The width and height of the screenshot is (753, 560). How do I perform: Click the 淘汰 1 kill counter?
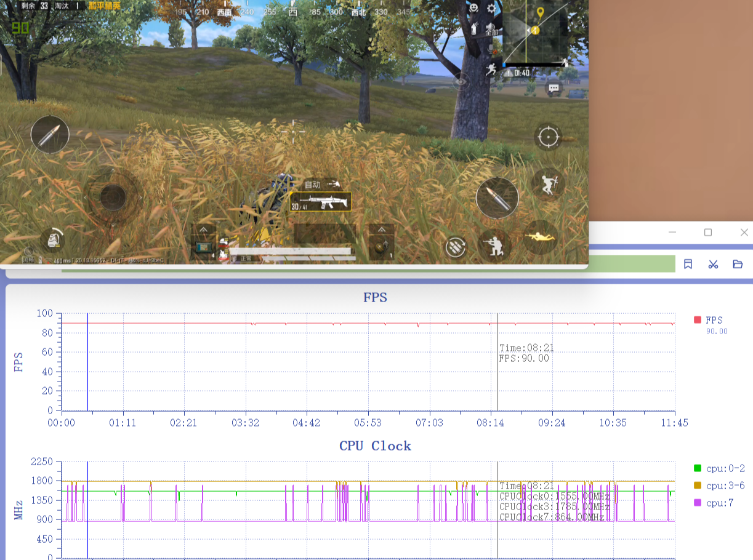68,6
